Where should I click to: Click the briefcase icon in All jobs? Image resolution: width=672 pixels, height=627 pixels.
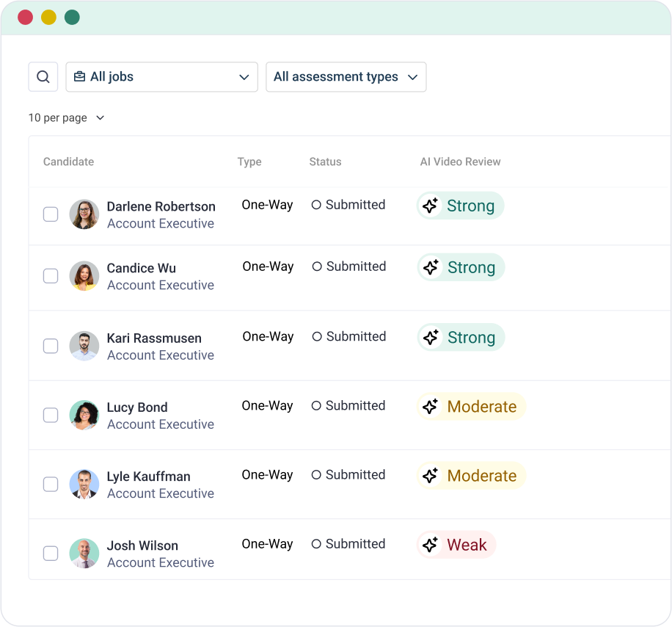(80, 77)
